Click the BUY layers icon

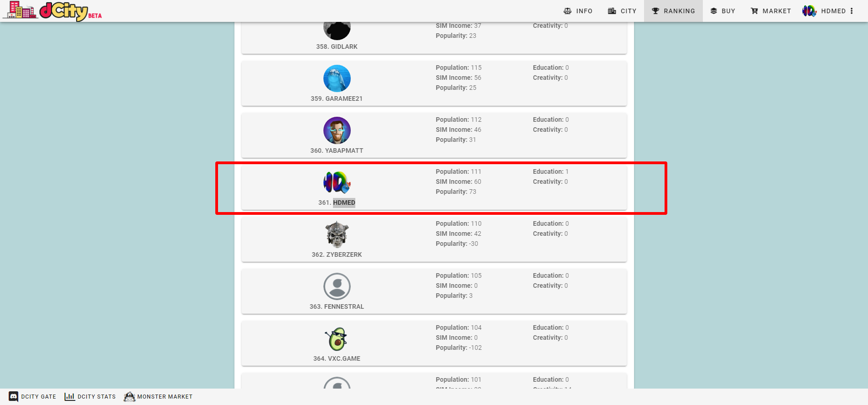pyautogui.click(x=714, y=11)
